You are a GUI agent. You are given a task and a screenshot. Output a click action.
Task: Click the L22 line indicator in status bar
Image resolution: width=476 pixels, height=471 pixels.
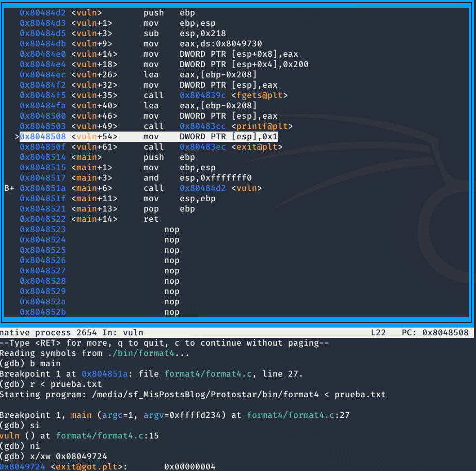[x=378, y=332]
